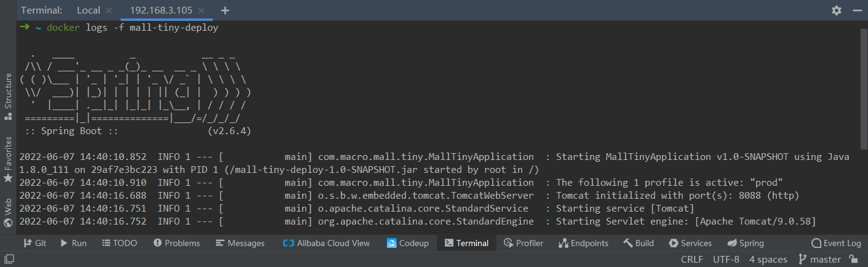Toggle tool window bars in corner
Viewport: 868px width, 267px height.
(8, 260)
